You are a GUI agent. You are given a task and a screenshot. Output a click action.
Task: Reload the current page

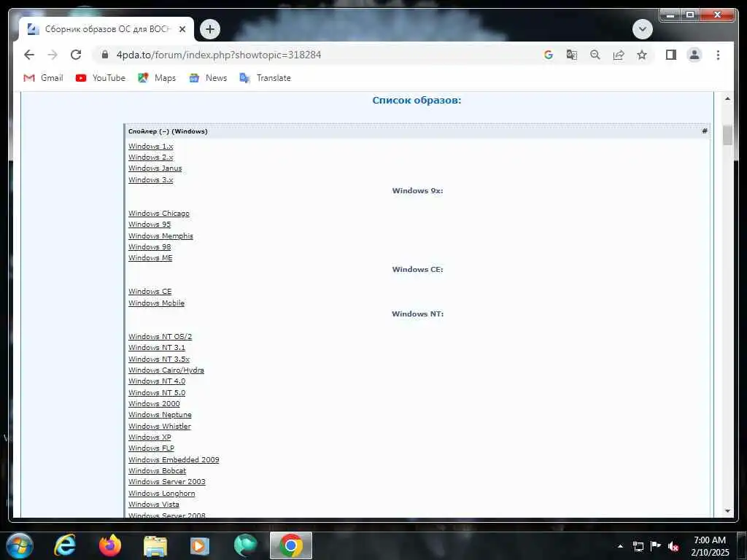tap(76, 55)
